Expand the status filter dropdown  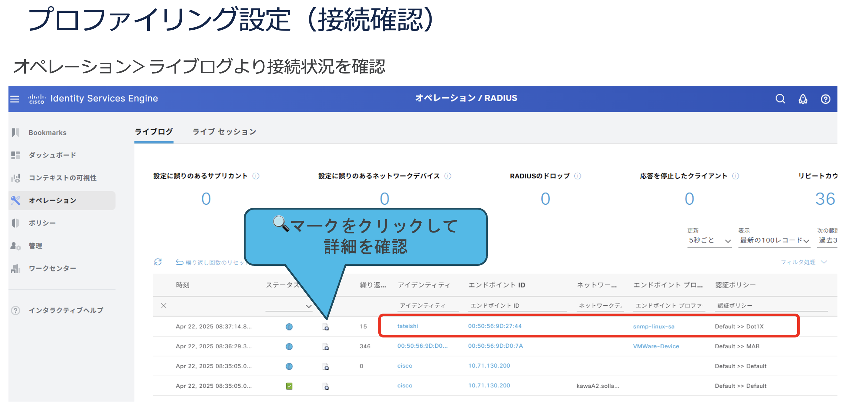(308, 306)
